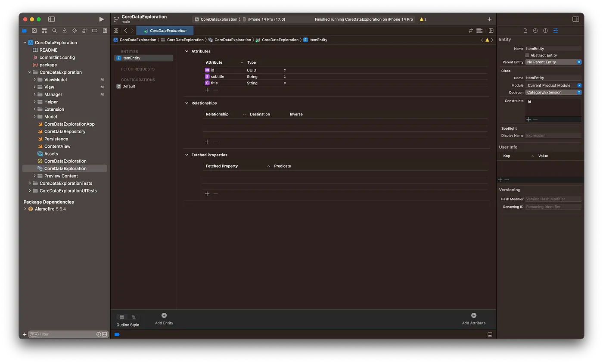Viewport: 603px width, 364px height.
Task: Toggle the inspector panel visibility
Action: coord(575,19)
